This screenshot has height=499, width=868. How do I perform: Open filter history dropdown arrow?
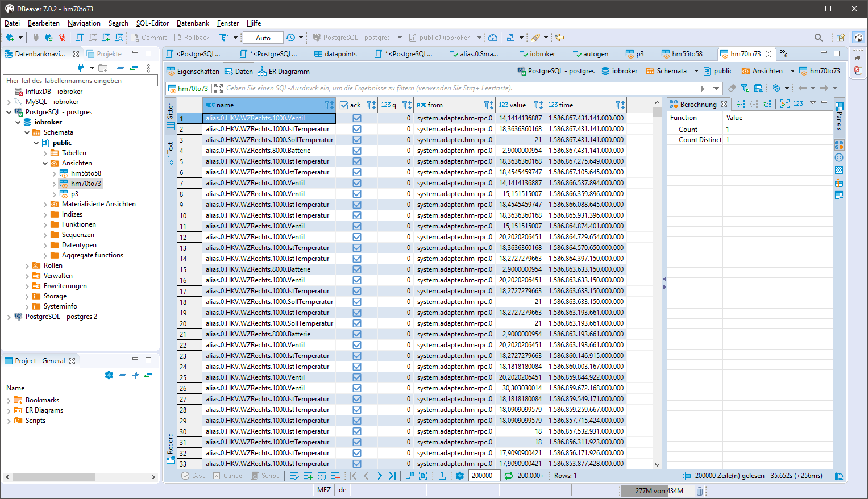[716, 88]
